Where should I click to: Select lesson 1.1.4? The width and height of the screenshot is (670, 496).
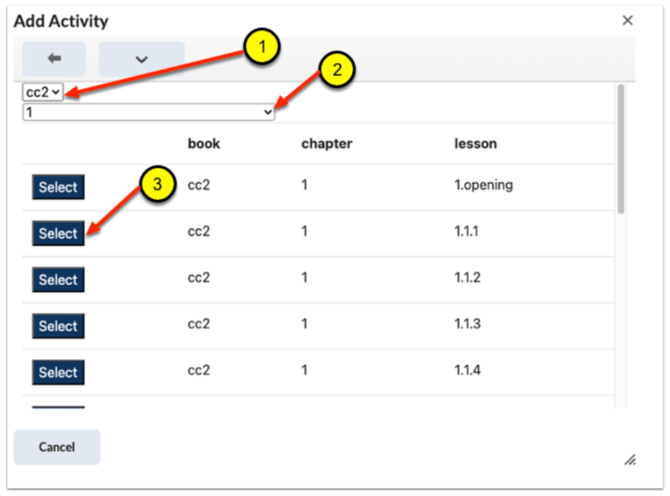pyautogui.click(x=58, y=372)
